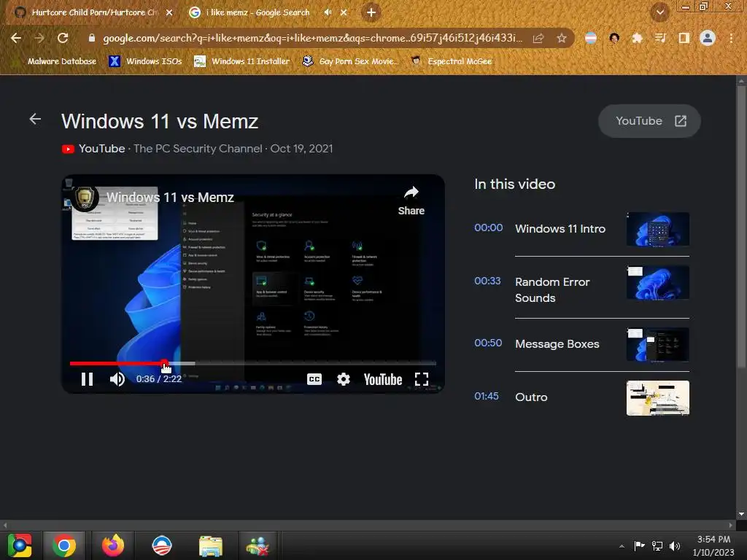
Task: Open video settings gear
Action: tap(344, 379)
